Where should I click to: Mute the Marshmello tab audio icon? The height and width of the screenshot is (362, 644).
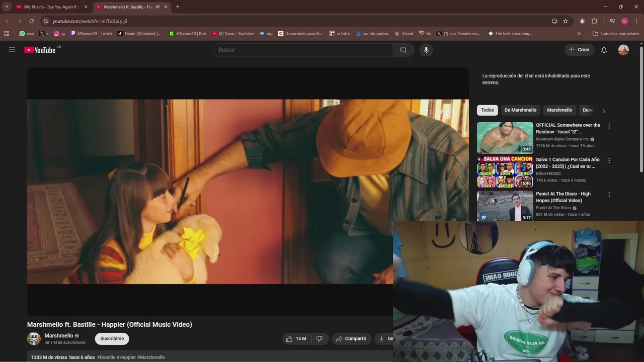pyautogui.click(x=157, y=7)
